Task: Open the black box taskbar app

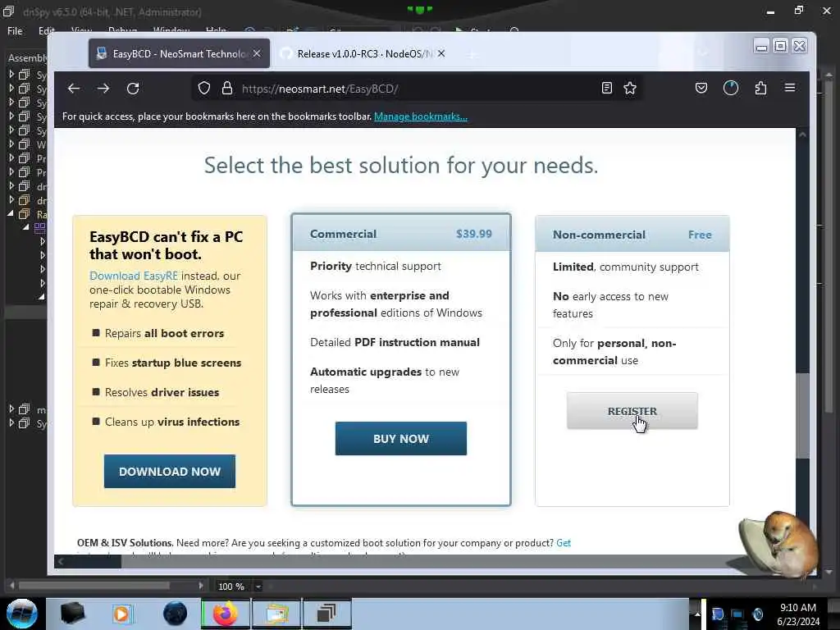Action: (x=72, y=614)
